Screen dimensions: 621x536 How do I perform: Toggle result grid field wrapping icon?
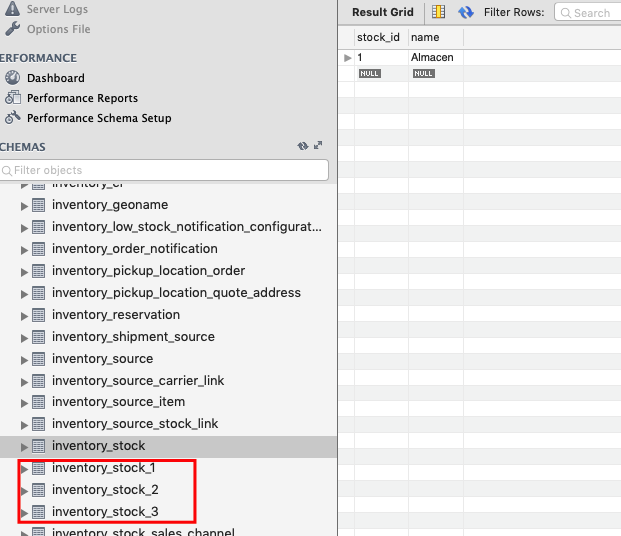pos(438,12)
